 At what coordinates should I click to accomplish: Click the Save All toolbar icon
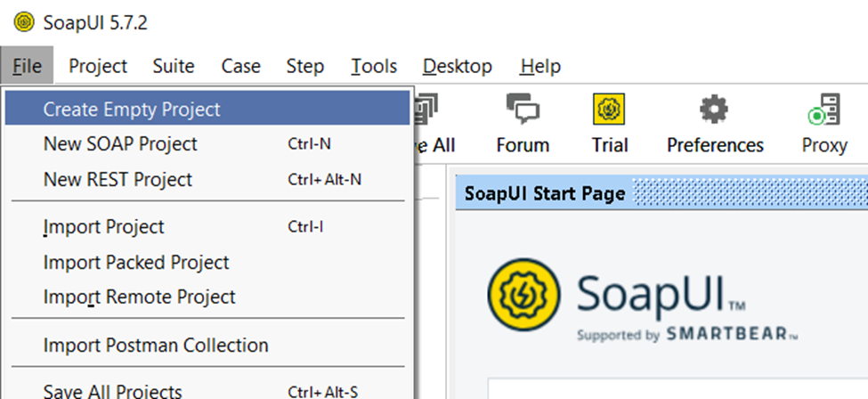click(x=426, y=109)
